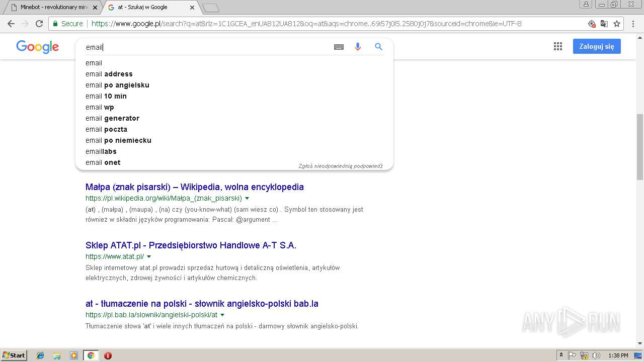644x362 pixels.
Task: Pick the 'emaillabs' suggestion
Action: click(234, 151)
